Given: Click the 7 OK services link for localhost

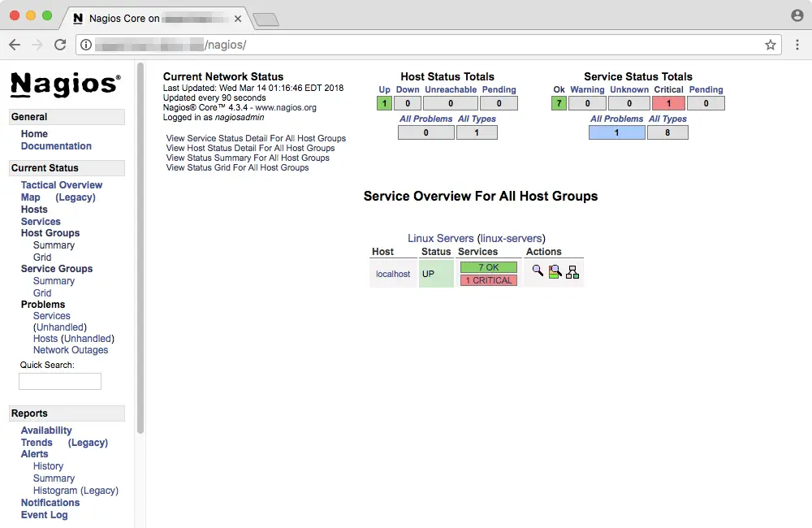Looking at the screenshot, I should [488, 267].
